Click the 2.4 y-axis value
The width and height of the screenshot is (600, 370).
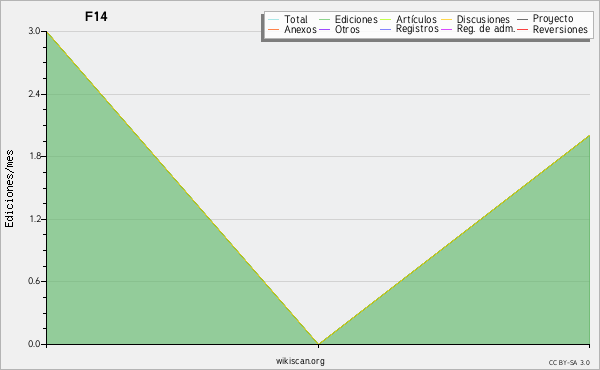pyautogui.click(x=34, y=94)
